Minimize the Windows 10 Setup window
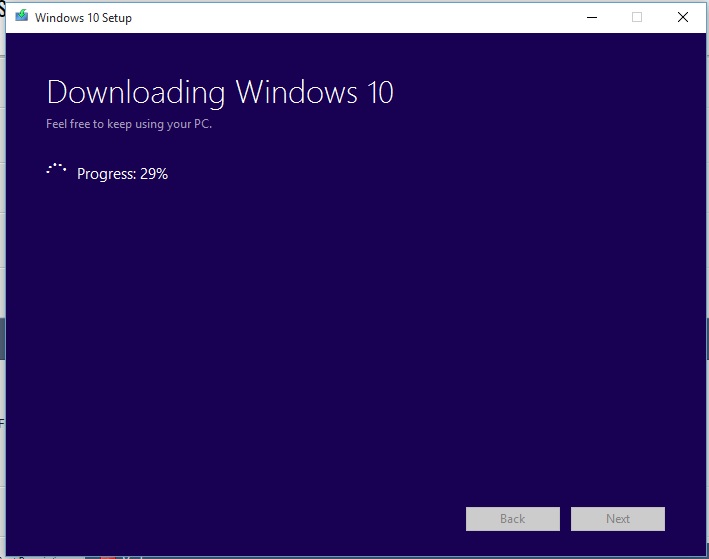This screenshot has height=559, width=709. tap(590, 17)
